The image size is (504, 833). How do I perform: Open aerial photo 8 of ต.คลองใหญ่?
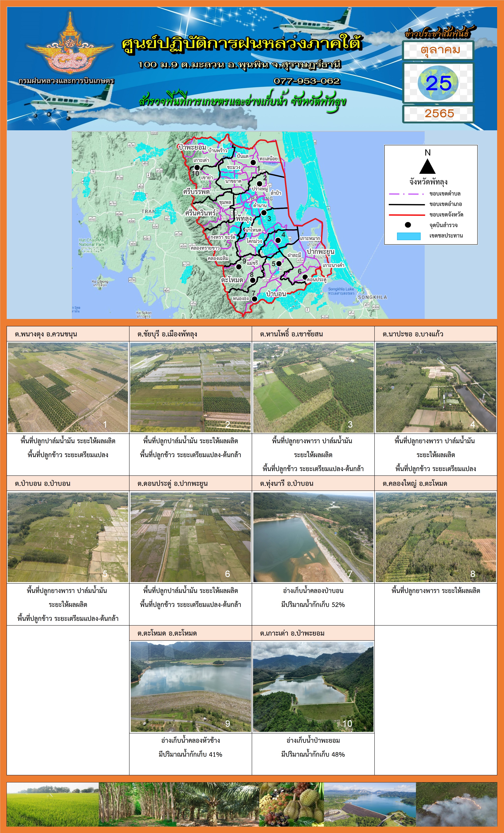(x=436, y=537)
